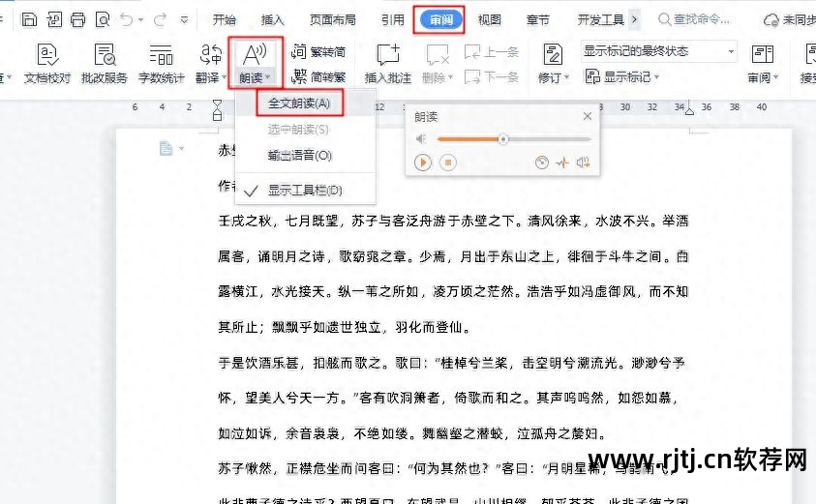Screen dimensions: 816x504
Task: Click the text 苏子愀然 in the document
Action: click(245, 468)
